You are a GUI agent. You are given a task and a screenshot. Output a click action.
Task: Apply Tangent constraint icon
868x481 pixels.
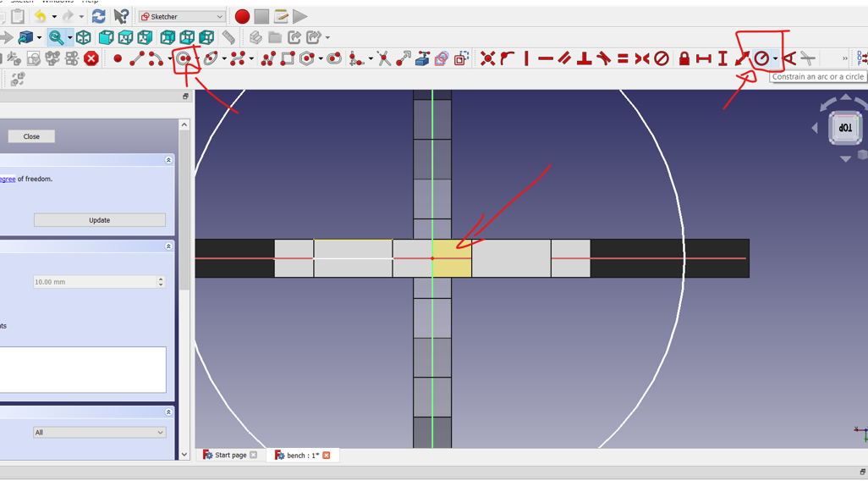[x=603, y=58]
